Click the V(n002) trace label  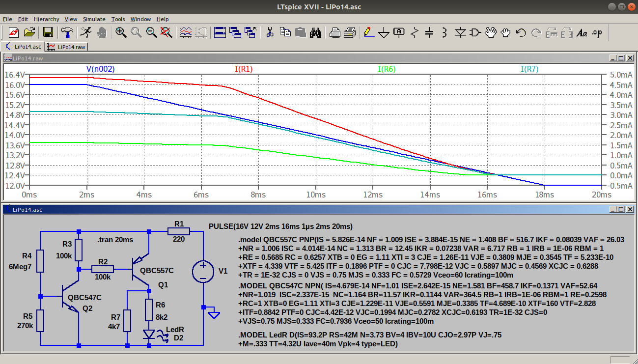click(x=101, y=69)
